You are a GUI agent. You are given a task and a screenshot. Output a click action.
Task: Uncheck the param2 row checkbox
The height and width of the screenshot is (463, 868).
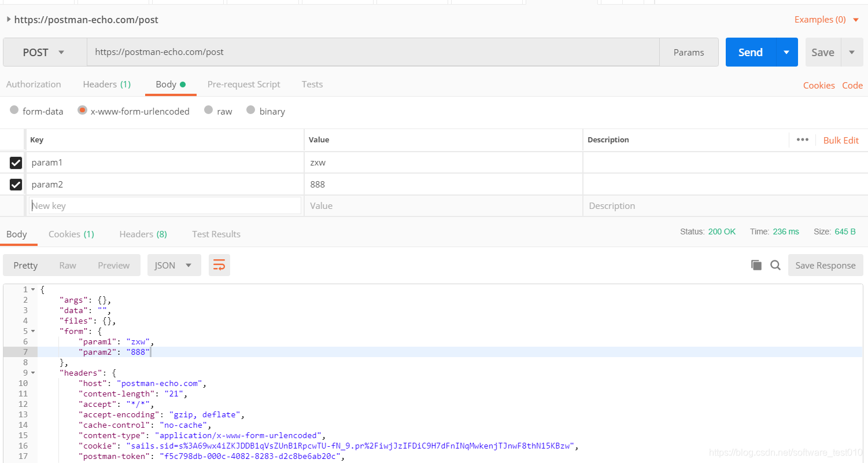click(x=16, y=185)
